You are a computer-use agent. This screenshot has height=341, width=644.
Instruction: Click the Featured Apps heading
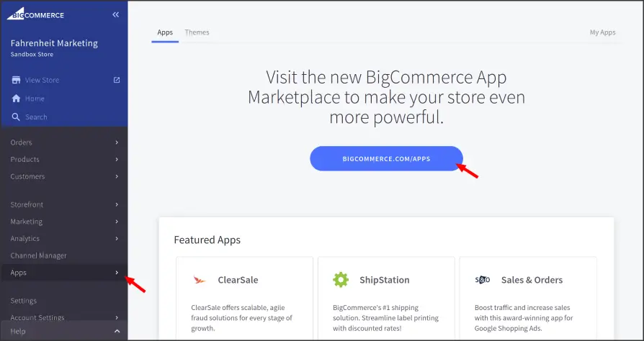click(x=207, y=240)
